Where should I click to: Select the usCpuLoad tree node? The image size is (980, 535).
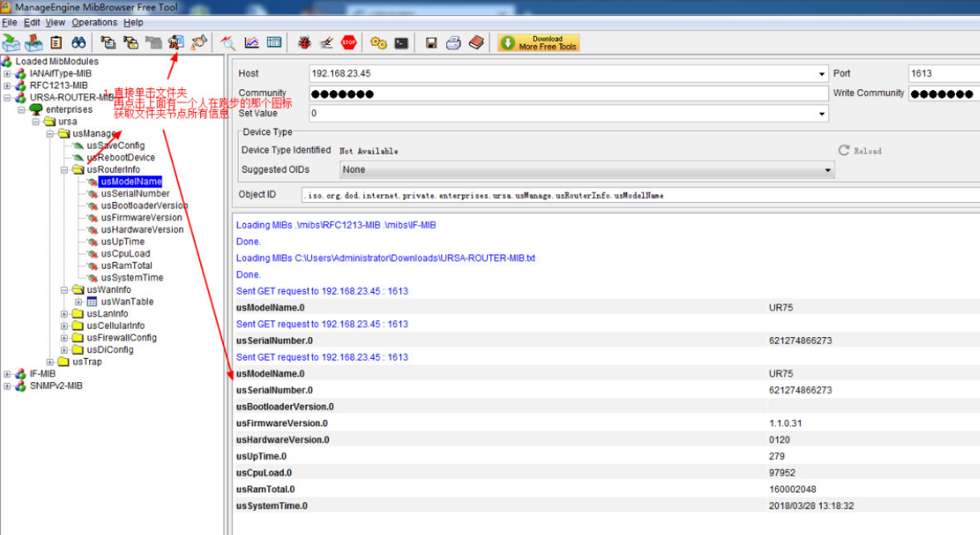(x=125, y=254)
